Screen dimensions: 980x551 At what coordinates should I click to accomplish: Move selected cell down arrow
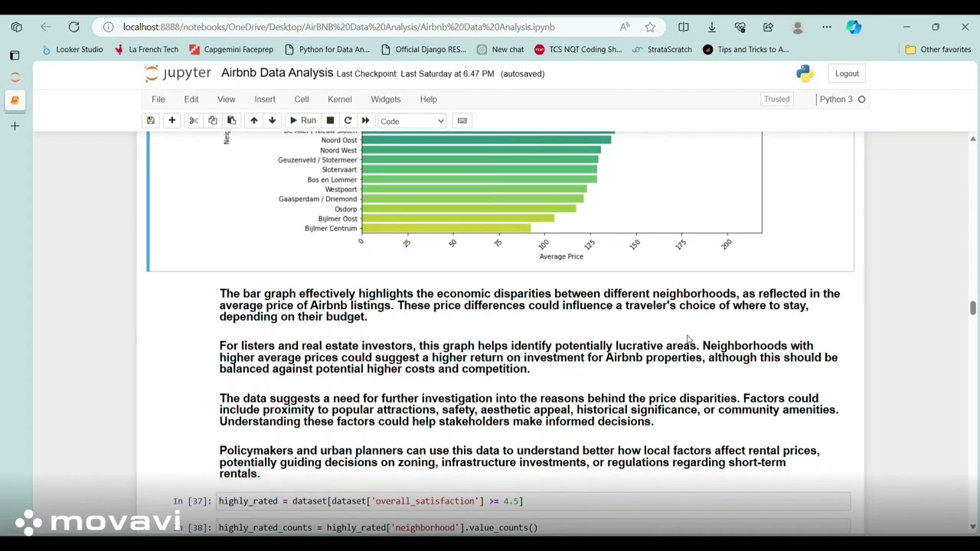272,121
